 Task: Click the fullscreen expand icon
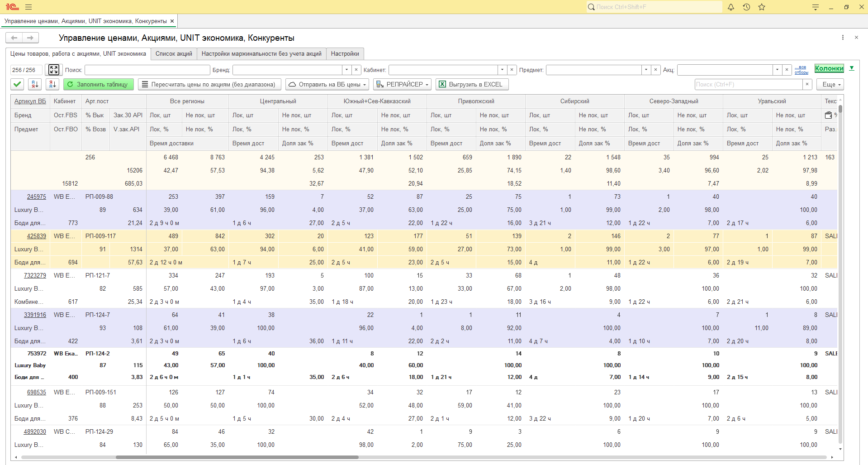click(x=54, y=70)
